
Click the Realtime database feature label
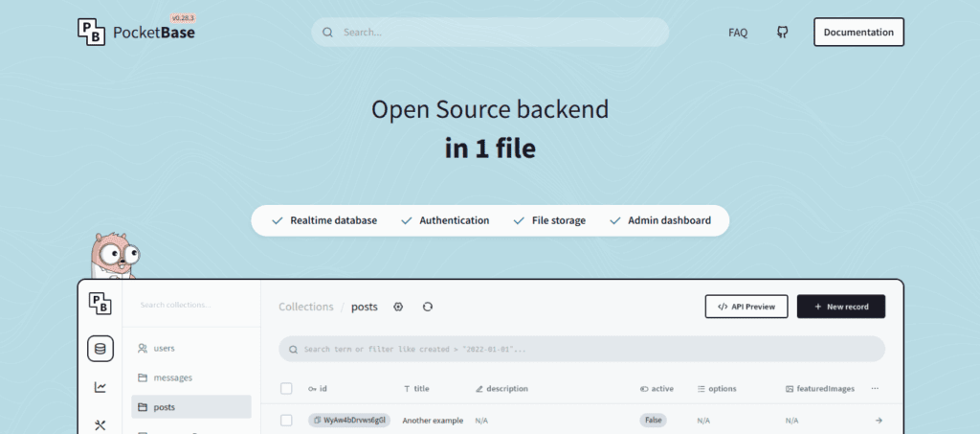coord(333,220)
